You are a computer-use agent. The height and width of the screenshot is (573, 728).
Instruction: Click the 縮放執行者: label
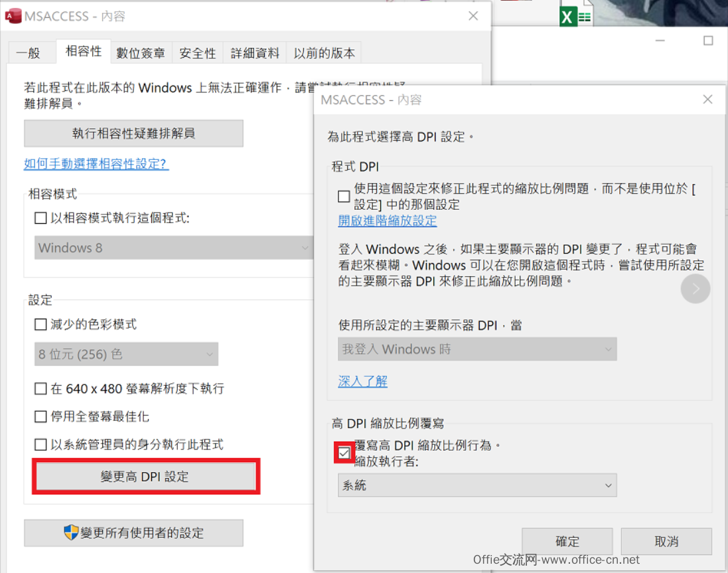(386, 461)
